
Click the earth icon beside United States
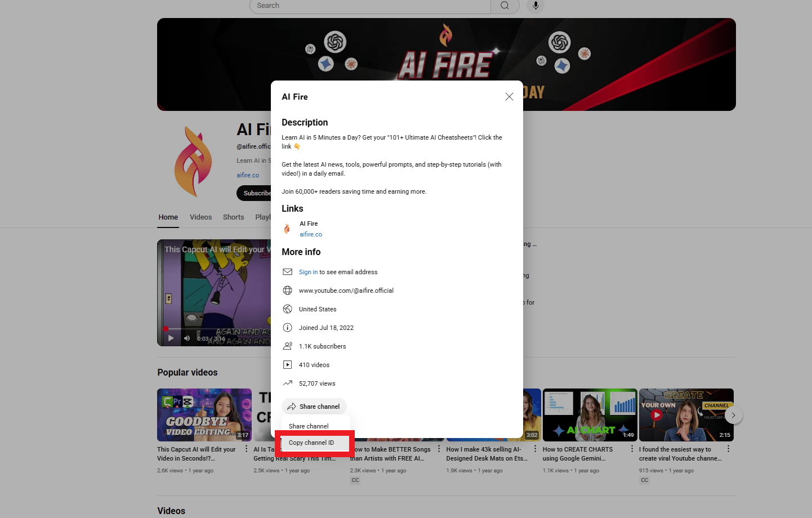(287, 309)
